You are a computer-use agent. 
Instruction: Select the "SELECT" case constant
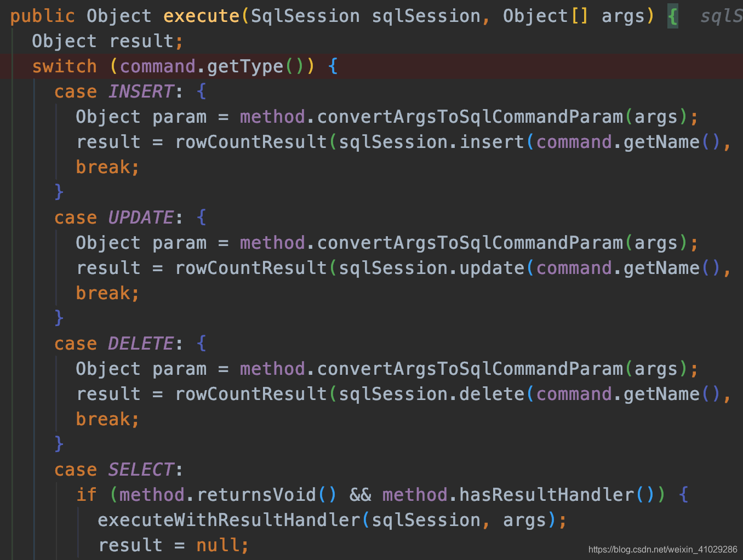coord(141,470)
